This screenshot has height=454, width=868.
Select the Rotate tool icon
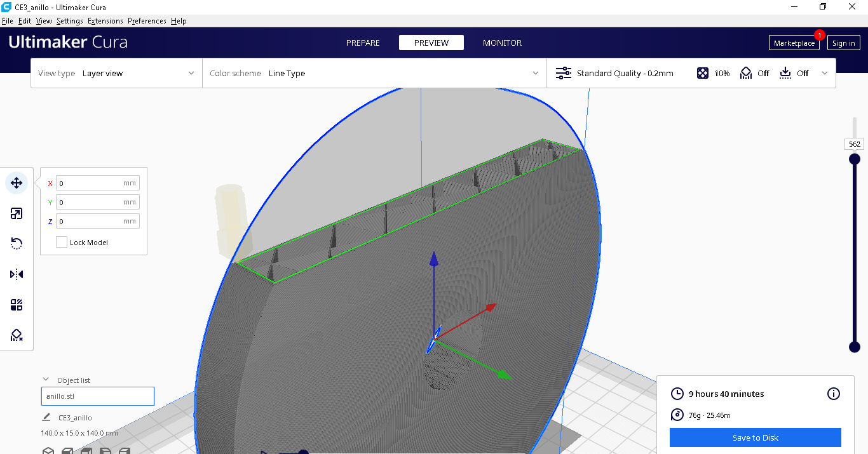pos(17,244)
